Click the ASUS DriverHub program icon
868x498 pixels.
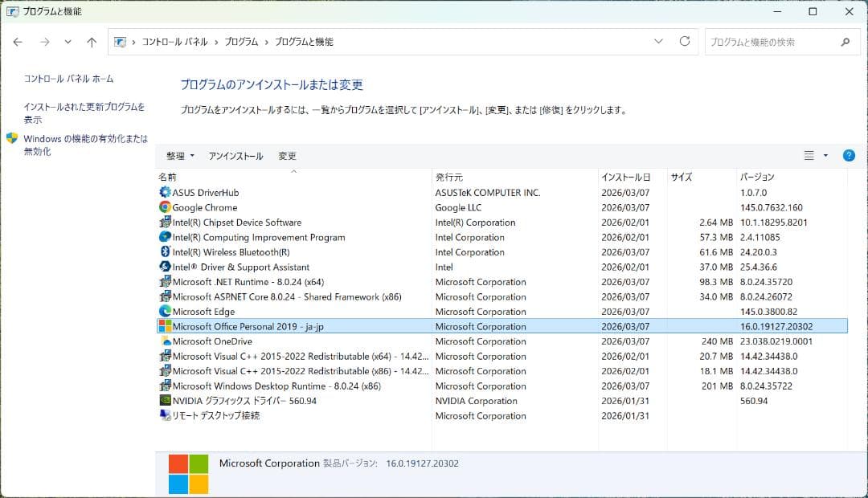pos(165,192)
